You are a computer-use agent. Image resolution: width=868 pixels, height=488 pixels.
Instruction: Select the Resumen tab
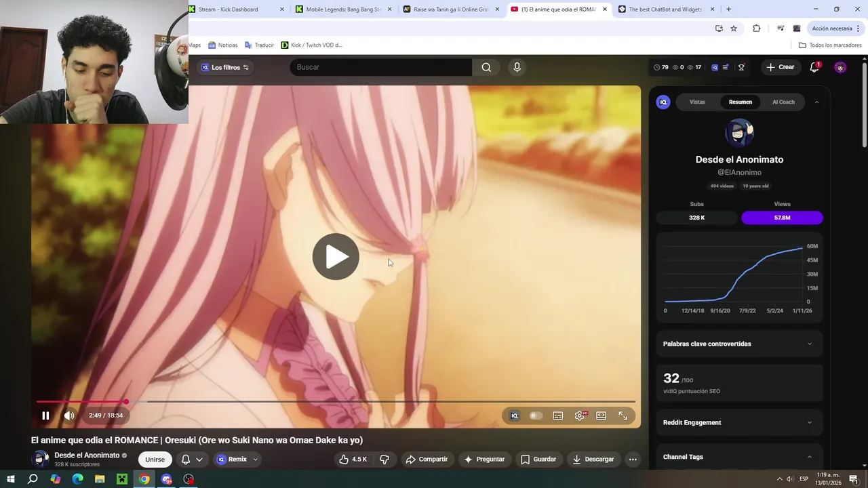740,102
